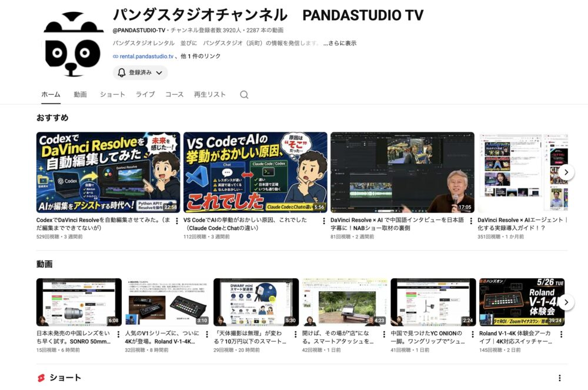Open more options for 天体撮影 video
588x390 pixels.
click(295, 334)
